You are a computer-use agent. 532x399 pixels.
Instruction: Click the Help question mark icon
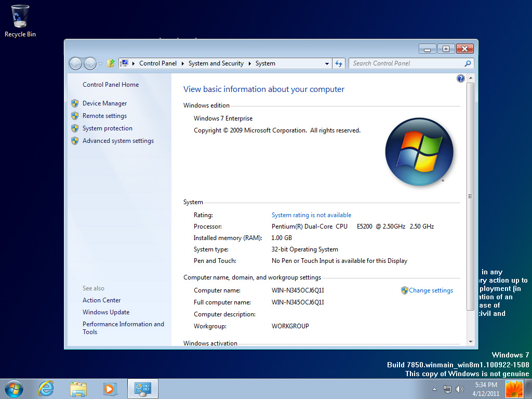point(460,78)
